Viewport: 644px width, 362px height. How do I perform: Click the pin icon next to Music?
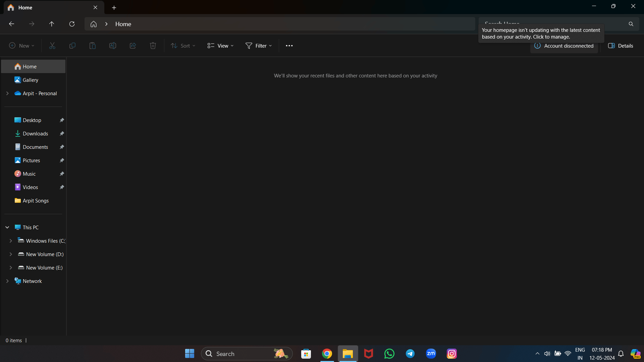(62, 174)
